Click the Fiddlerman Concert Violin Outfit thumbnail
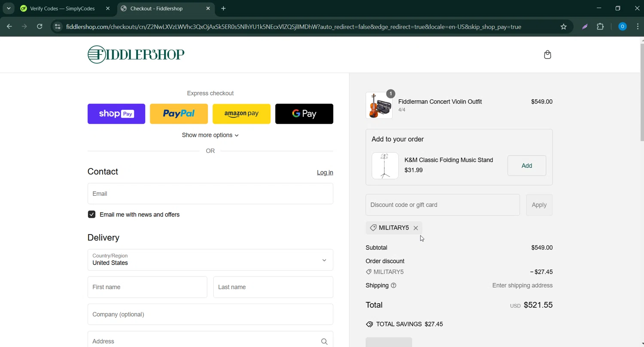This screenshot has width=644, height=347. pos(379,105)
